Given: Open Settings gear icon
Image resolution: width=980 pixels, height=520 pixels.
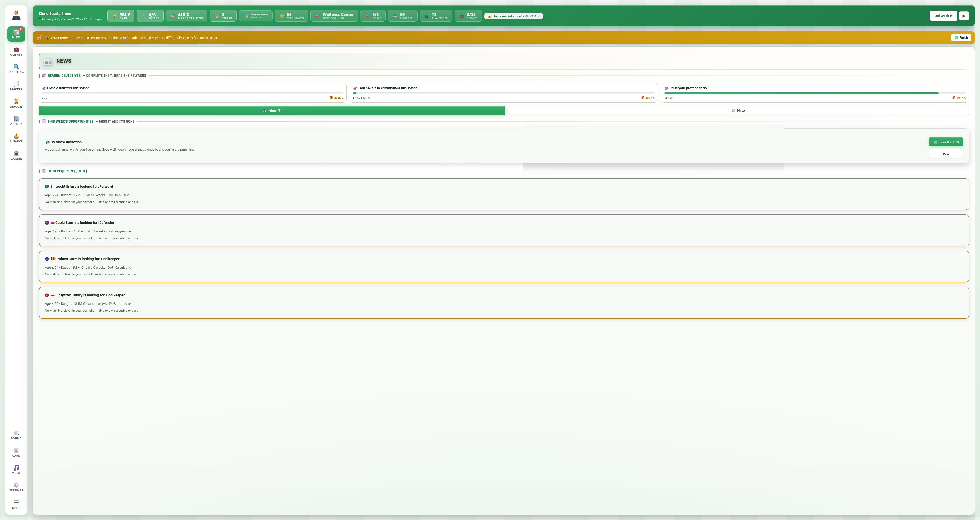Looking at the screenshot, I should (x=16, y=487).
